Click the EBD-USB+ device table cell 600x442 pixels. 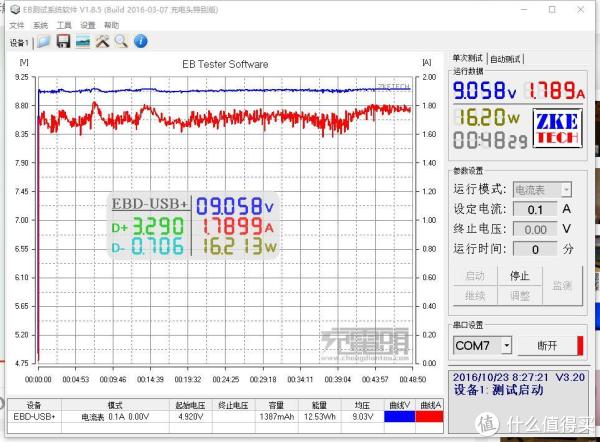pyautogui.click(x=34, y=417)
